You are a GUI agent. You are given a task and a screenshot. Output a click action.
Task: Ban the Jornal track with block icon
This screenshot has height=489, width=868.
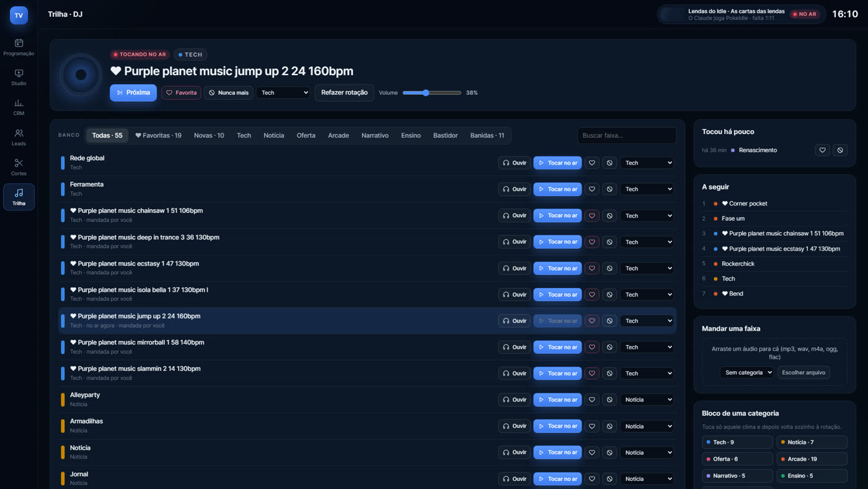pyautogui.click(x=609, y=478)
